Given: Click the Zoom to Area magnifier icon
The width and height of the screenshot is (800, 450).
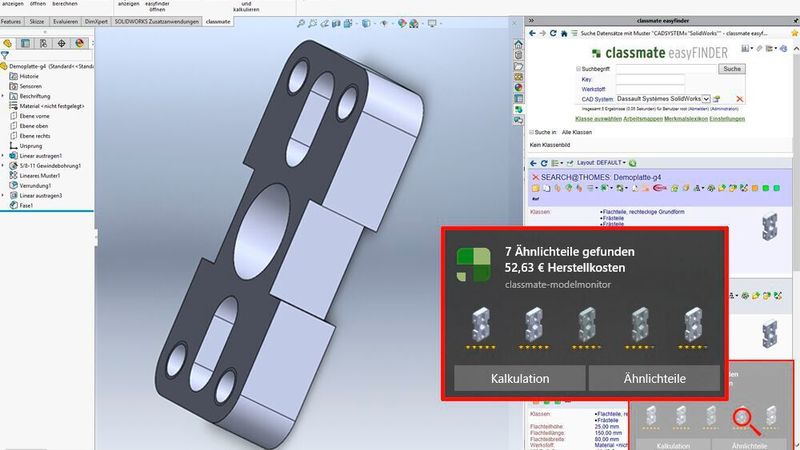Looking at the screenshot, I should coord(312,23).
